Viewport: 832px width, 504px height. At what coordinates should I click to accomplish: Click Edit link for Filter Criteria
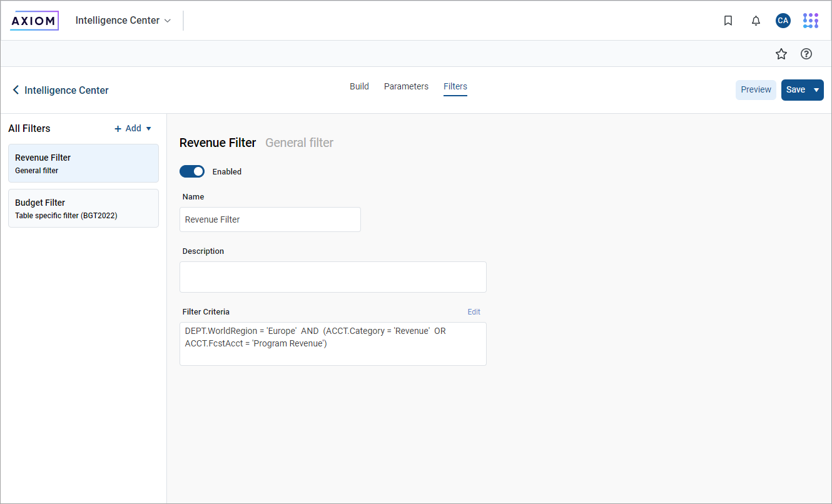click(x=474, y=311)
